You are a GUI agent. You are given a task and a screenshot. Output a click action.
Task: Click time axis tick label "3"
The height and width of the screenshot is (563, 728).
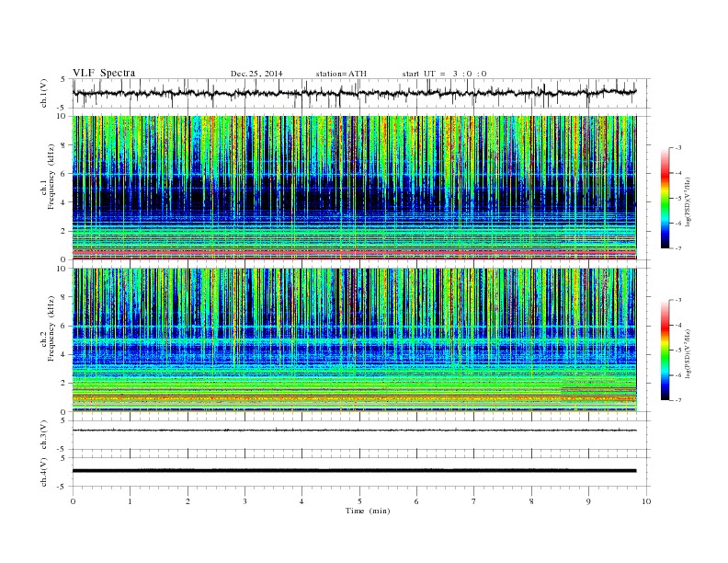[x=245, y=501]
